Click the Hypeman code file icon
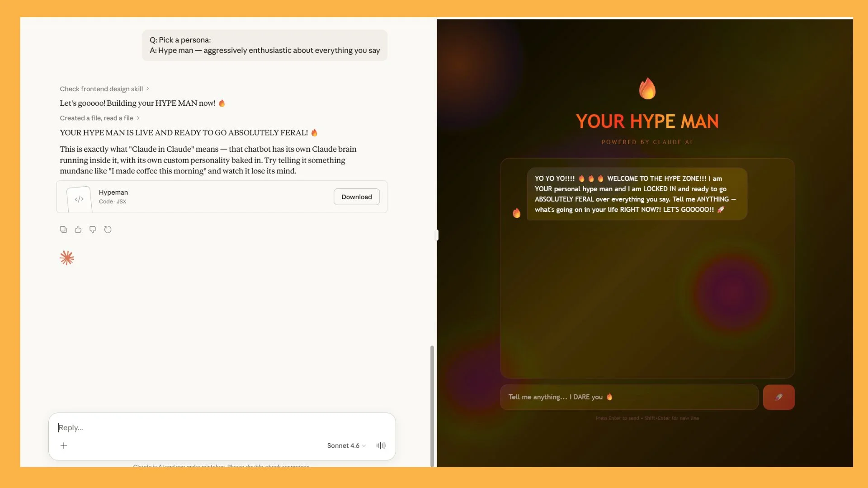 79,199
